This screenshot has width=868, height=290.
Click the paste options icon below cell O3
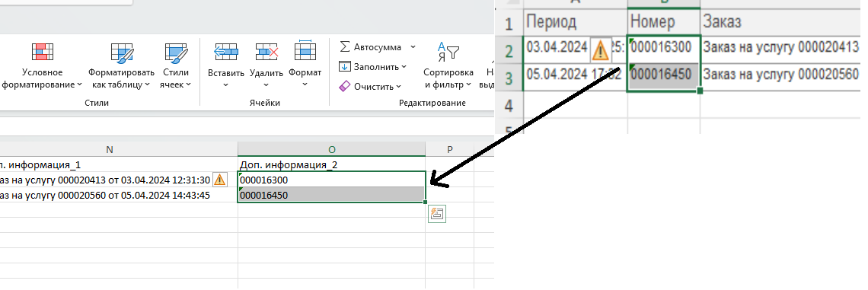point(437,214)
